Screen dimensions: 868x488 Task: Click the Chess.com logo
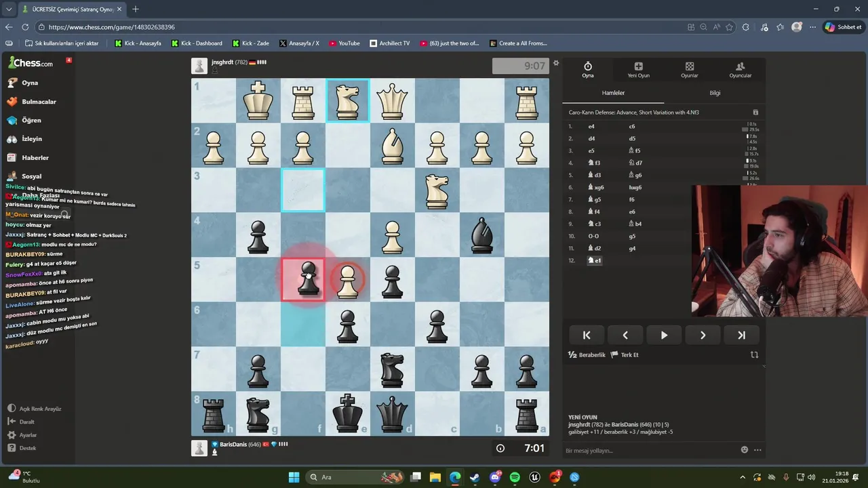[x=31, y=63]
